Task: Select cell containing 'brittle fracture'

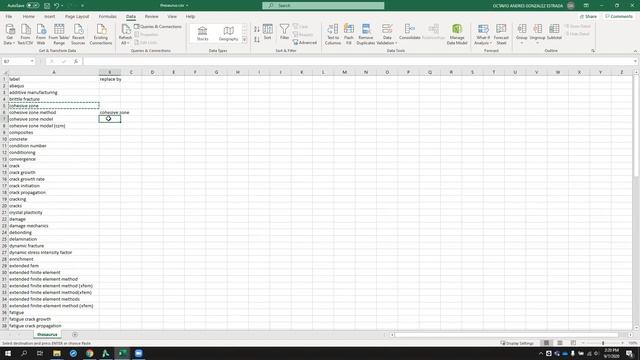Action: [x=54, y=99]
